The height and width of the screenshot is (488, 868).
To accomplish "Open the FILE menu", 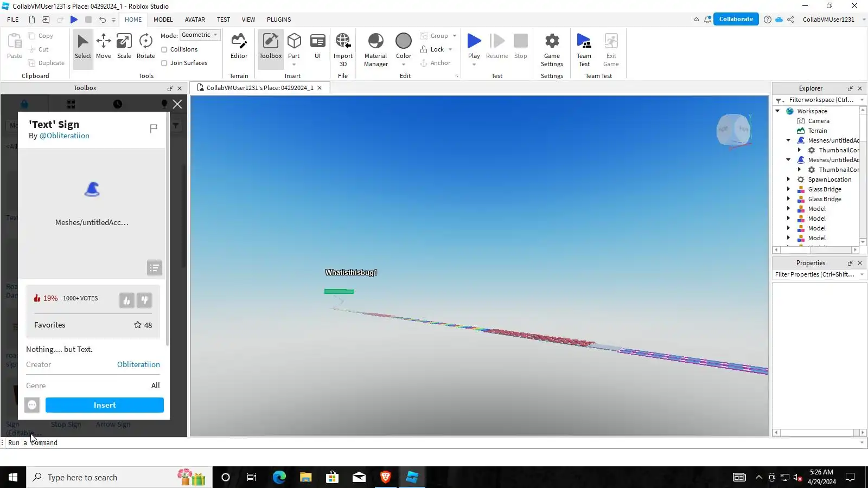I will tap(13, 20).
